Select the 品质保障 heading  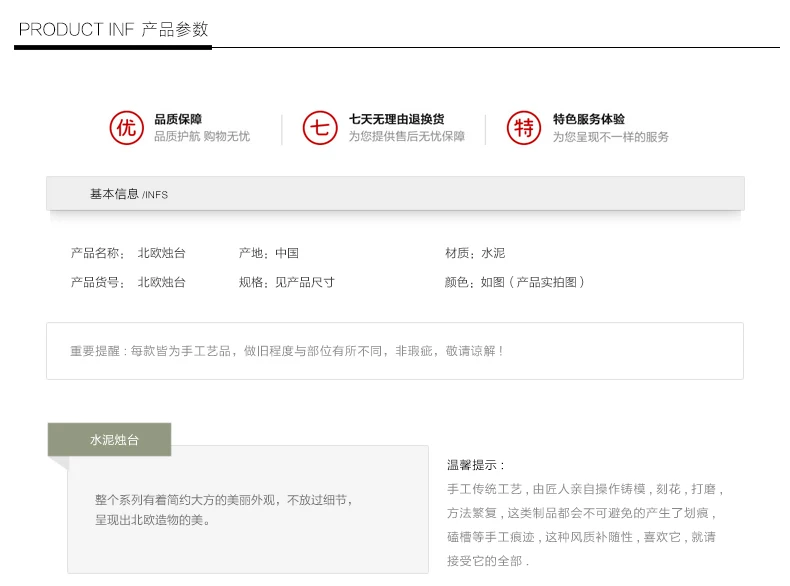pos(178,119)
